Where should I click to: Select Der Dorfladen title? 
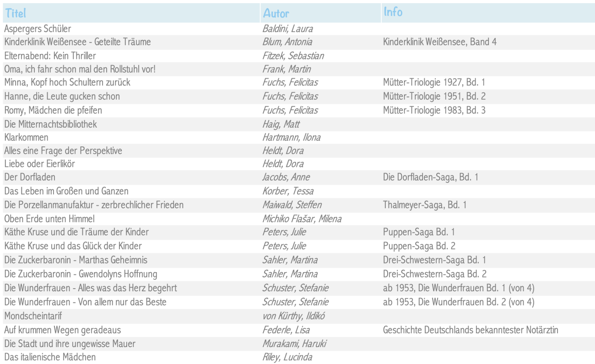pyautogui.click(x=30, y=177)
